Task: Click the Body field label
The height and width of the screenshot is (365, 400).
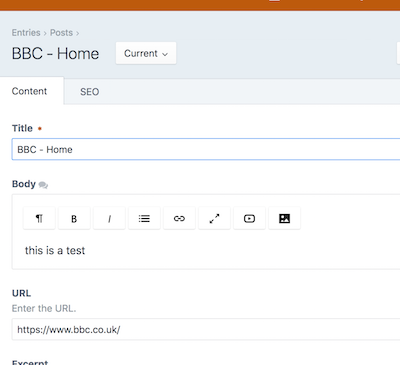Action: [24, 184]
